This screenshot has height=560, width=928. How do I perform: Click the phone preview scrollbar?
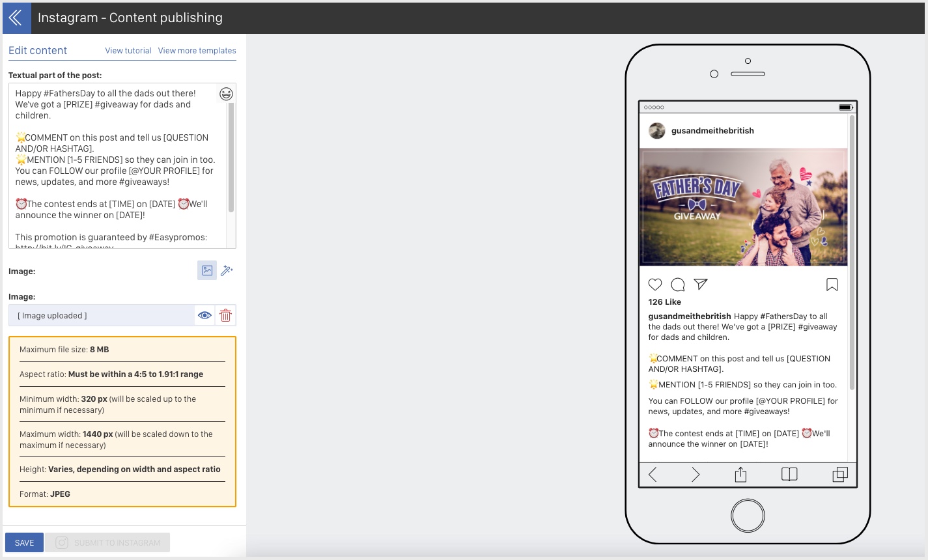852,253
